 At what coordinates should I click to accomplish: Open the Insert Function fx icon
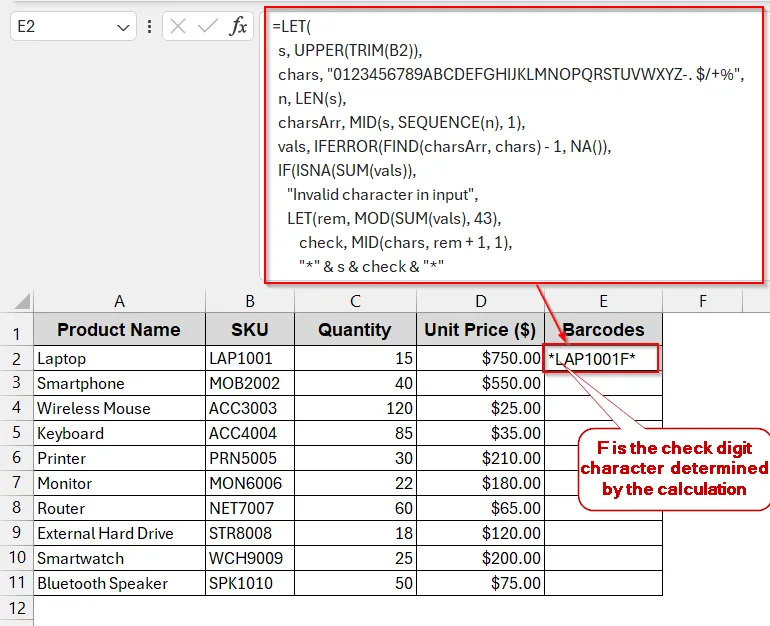pos(238,26)
